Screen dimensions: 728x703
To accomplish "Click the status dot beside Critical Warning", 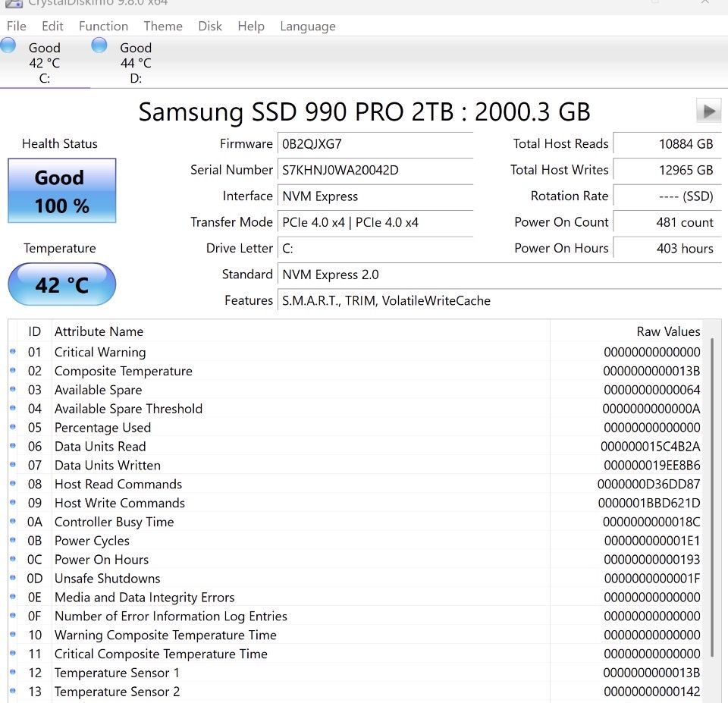I will click(x=13, y=352).
